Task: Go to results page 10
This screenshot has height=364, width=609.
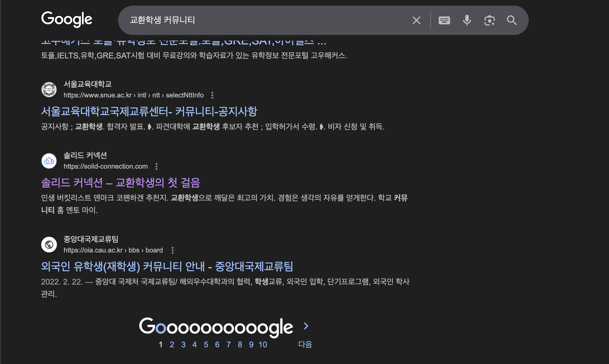Action: [263, 344]
